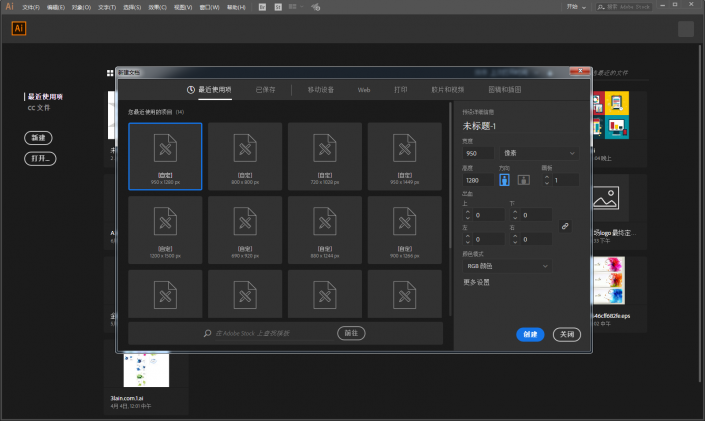Switch to the 胶片和视频 tab
The height and width of the screenshot is (421, 705).
pyautogui.click(x=447, y=90)
